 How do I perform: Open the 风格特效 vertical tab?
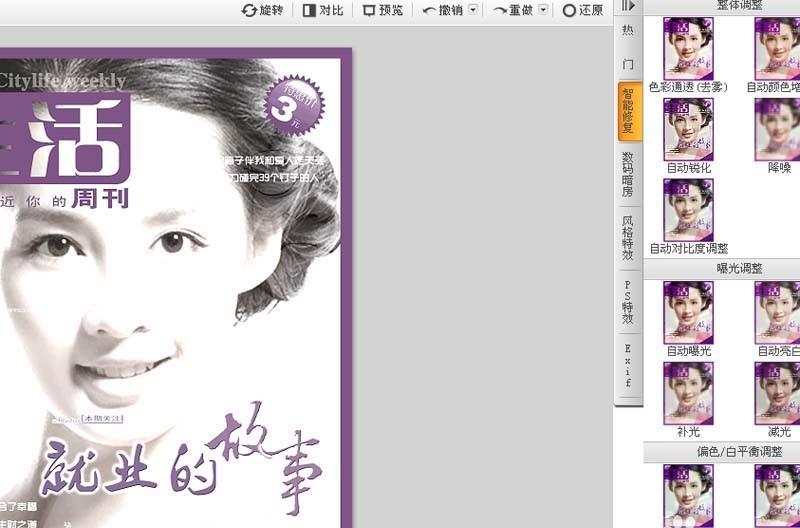coord(628,238)
